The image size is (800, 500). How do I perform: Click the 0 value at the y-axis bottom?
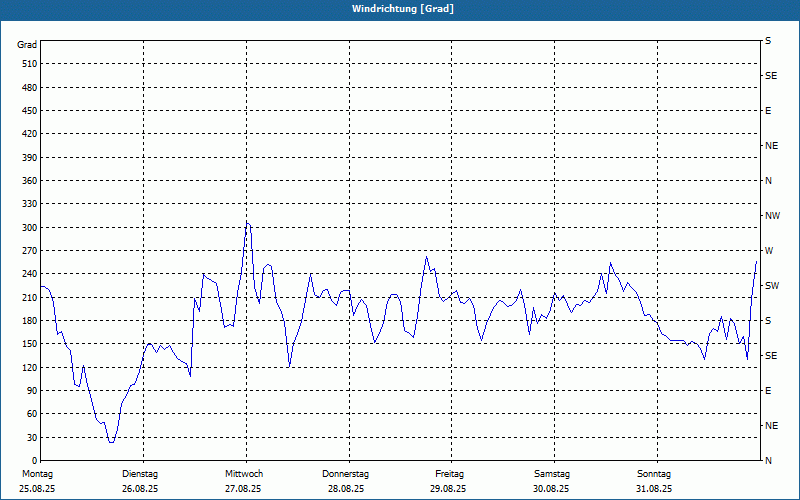tap(34, 461)
